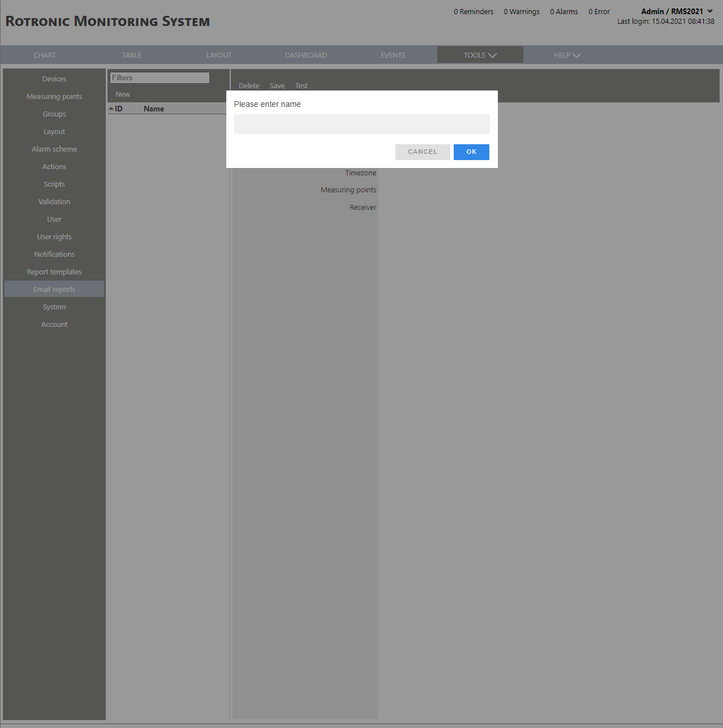The height and width of the screenshot is (728, 723).
Task: Click the Receiver label
Action: point(363,207)
